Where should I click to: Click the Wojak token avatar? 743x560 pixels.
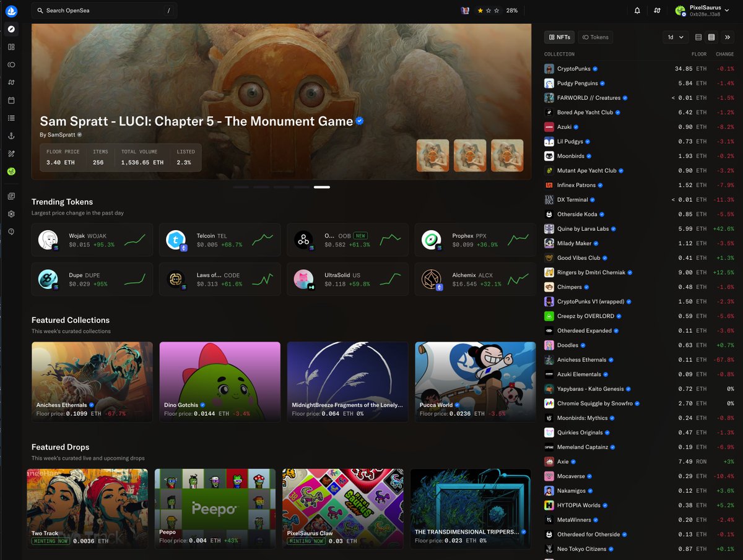coord(48,240)
